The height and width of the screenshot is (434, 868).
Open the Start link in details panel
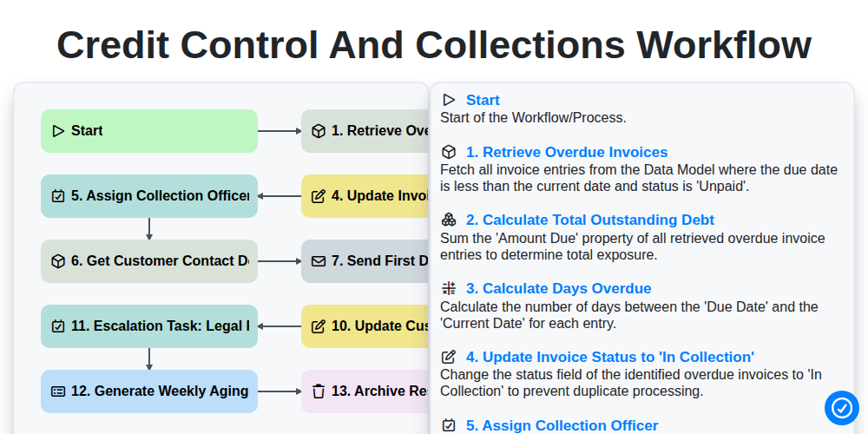coord(483,100)
